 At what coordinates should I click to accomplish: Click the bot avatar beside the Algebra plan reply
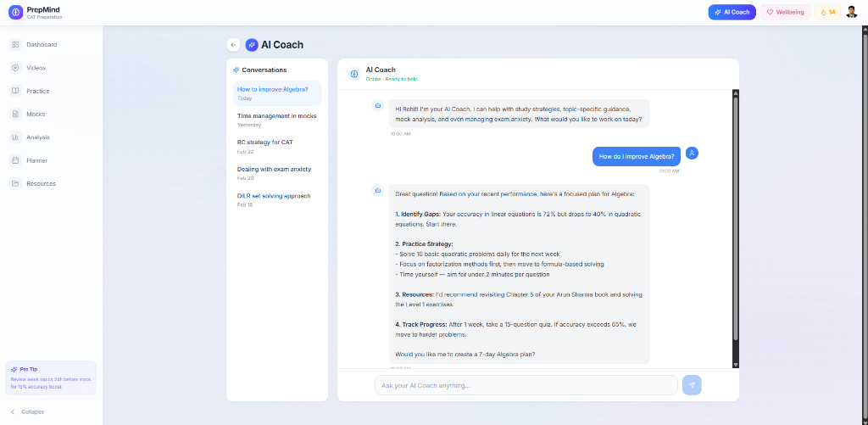click(378, 190)
